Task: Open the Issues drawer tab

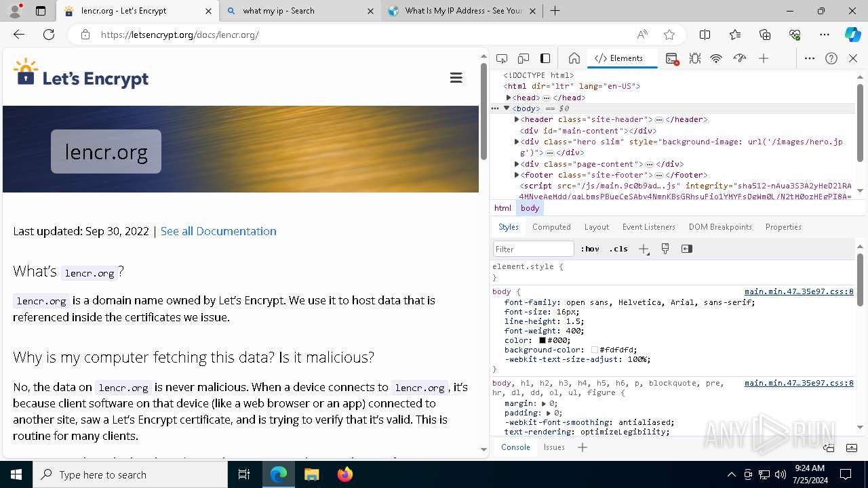Action: (554, 447)
